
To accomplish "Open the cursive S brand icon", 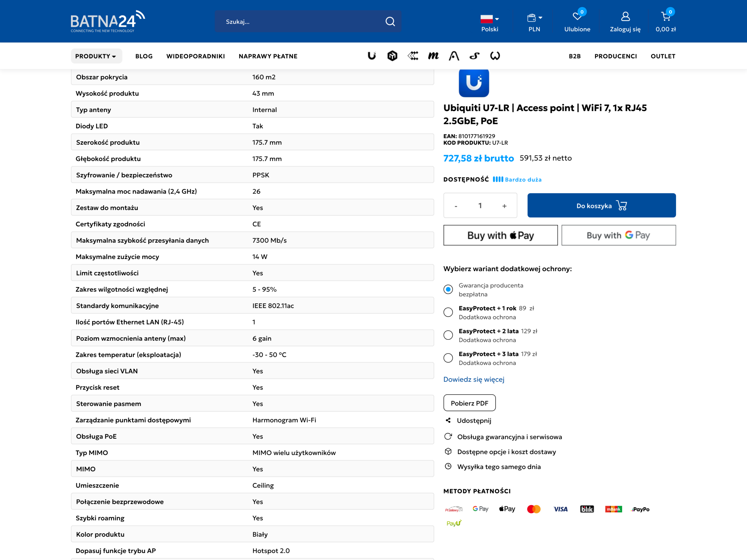I will click(x=474, y=56).
